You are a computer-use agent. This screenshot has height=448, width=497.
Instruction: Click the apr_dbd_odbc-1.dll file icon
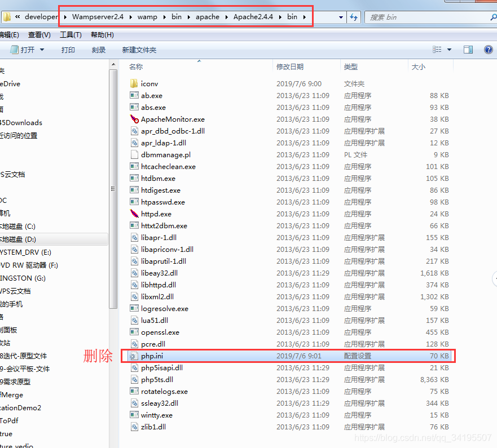pos(134,131)
